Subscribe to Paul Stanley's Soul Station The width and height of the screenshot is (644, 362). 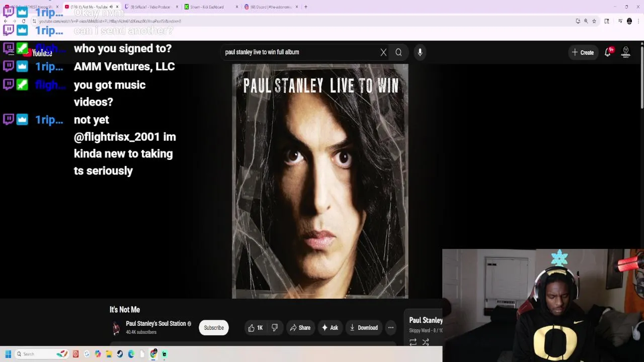[214, 328]
